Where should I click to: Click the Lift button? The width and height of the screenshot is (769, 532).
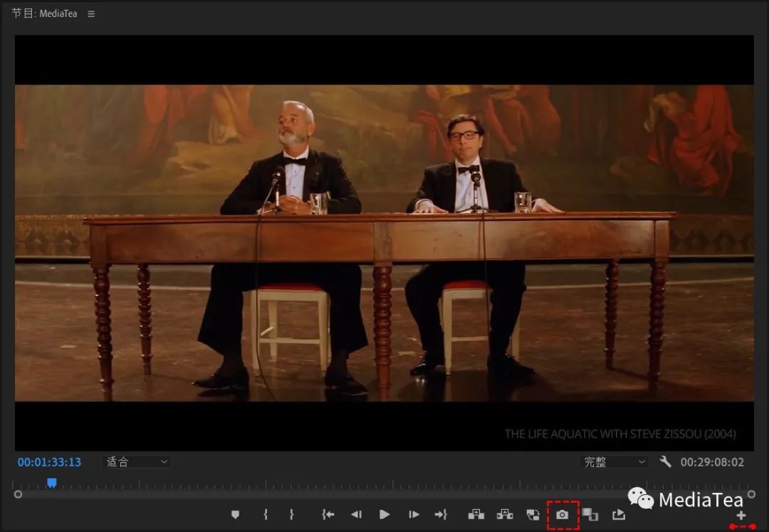[476, 514]
